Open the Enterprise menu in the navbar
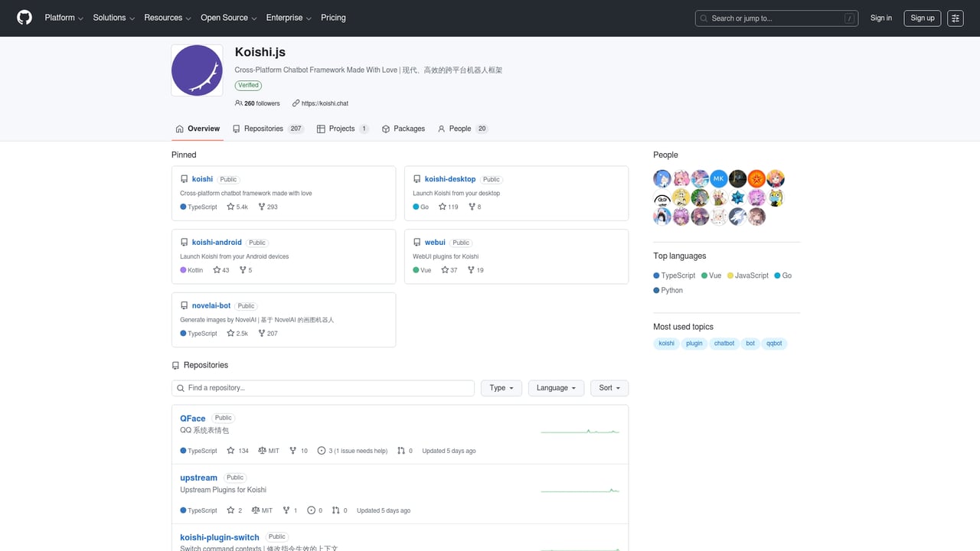The width and height of the screenshot is (980, 551). [288, 18]
